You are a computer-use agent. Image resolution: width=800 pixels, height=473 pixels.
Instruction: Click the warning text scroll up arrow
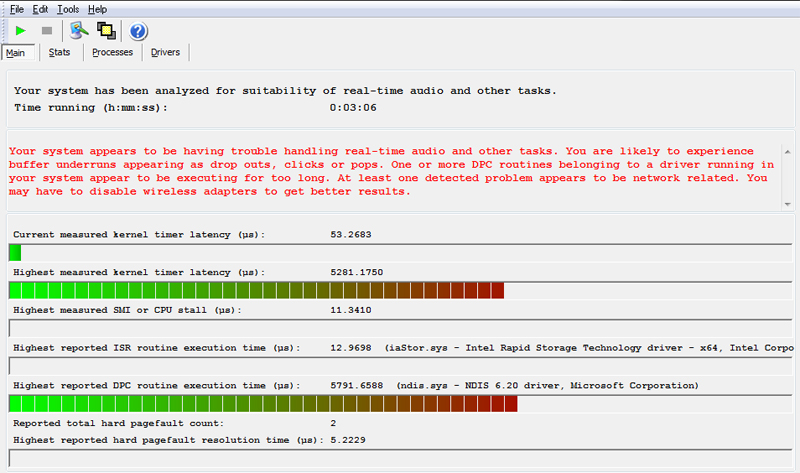click(x=788, y=152)
